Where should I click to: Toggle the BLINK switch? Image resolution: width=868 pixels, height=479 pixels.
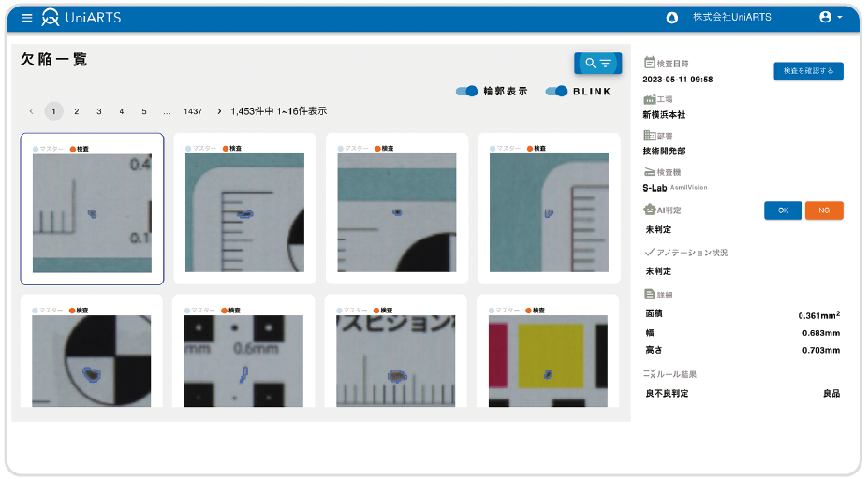[x=556, y=92]
